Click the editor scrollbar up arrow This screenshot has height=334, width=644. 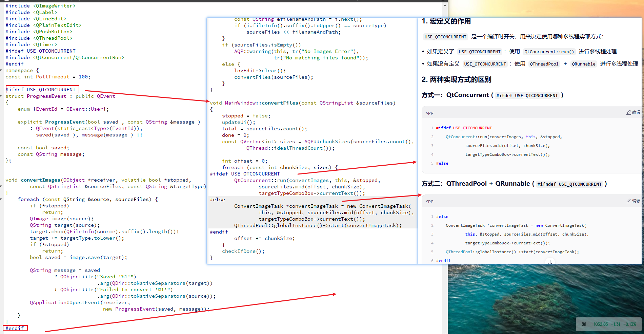445,5
